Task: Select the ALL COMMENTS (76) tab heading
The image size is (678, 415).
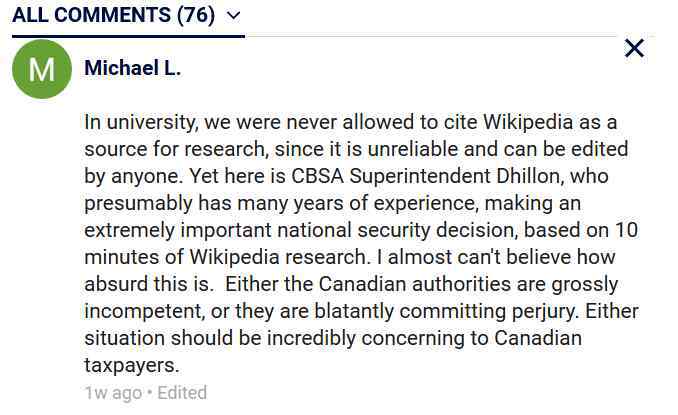Action: (113, 15)
